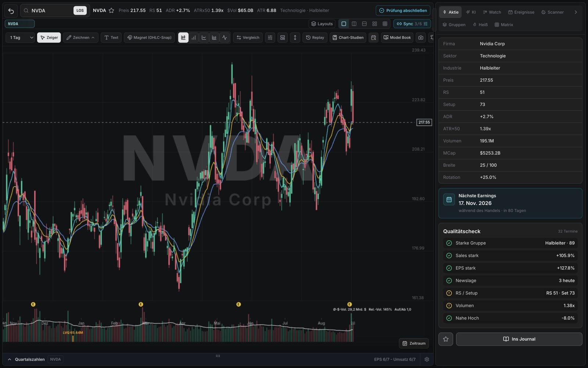Screen dimensions: 588x368
Task: Click the NVDA tag beside Quartalszahlen
Action: pyautogui.click(x=55, y=360)
